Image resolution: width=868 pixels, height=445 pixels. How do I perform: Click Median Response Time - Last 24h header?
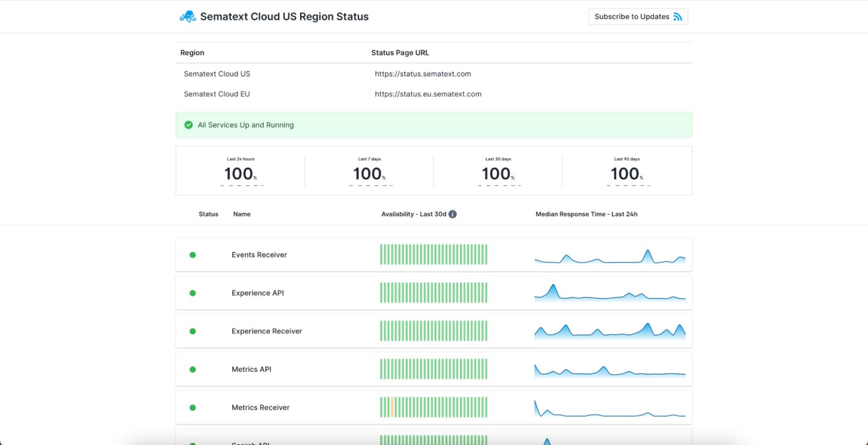(x=586, y=214)
